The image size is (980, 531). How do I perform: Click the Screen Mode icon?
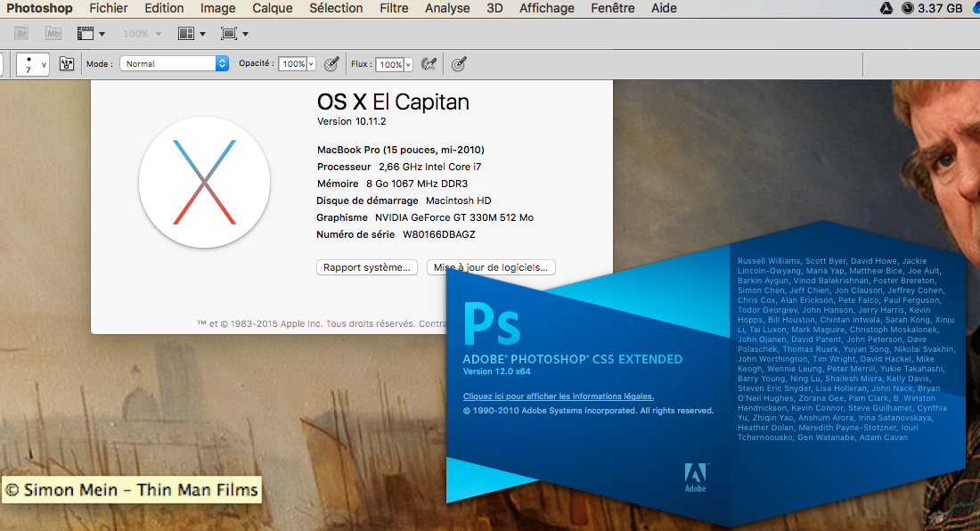229,34
